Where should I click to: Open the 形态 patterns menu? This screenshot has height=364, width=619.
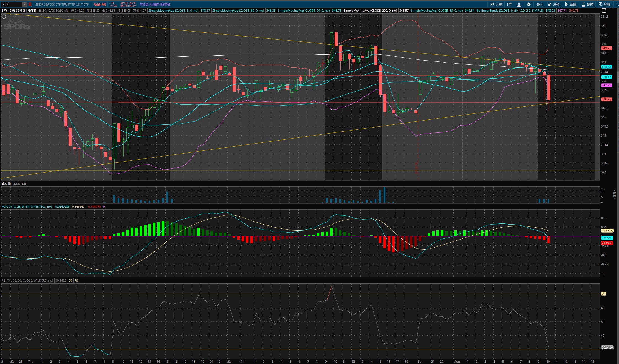coord(605,4)
